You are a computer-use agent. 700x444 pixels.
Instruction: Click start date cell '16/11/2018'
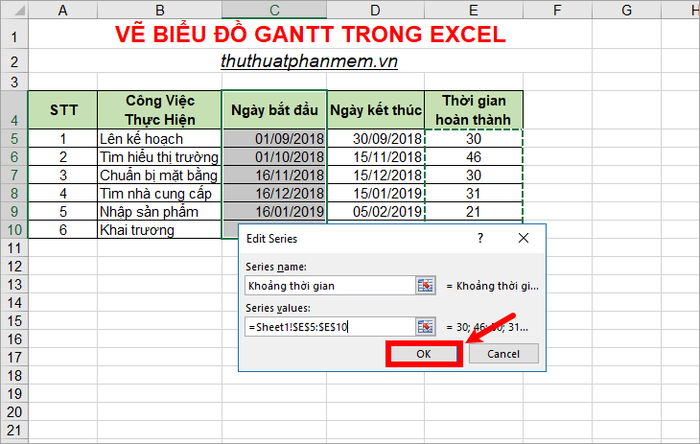(274, 175)
